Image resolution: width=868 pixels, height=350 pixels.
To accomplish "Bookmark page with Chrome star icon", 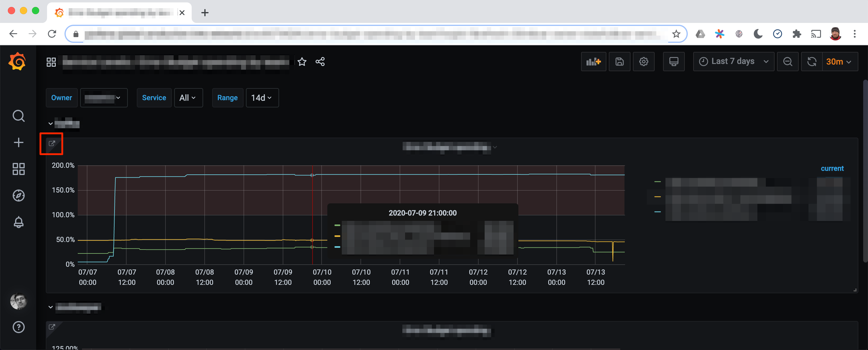I will (x=676, y=34).
